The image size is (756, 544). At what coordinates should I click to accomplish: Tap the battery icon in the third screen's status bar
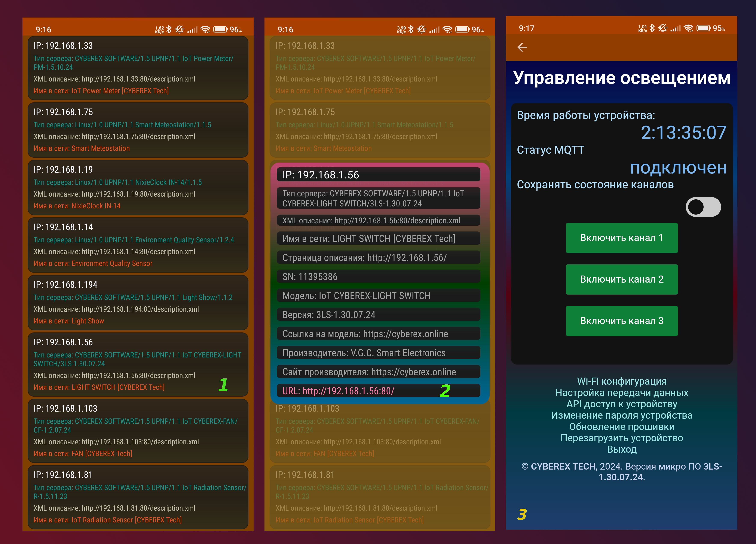coord(704,28)
